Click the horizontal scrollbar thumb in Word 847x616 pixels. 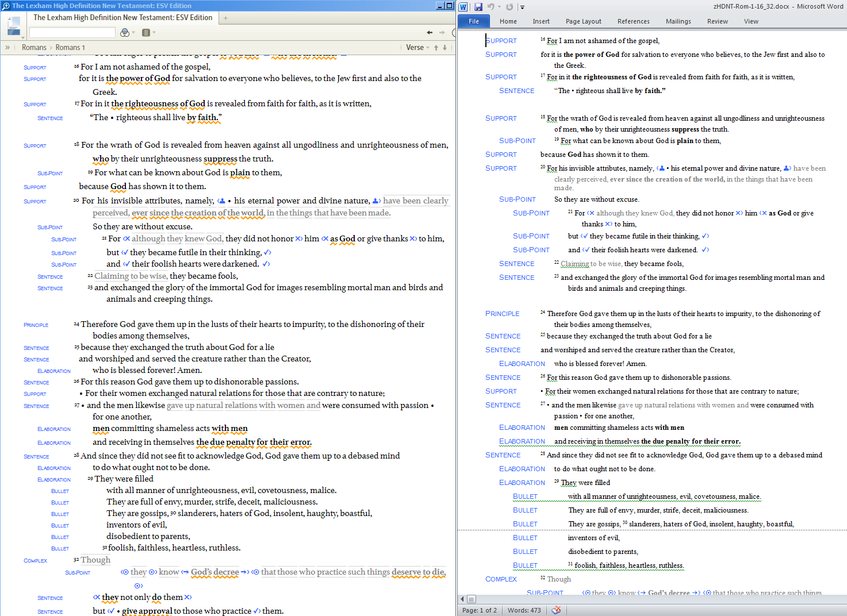click(x=472, y=599)
